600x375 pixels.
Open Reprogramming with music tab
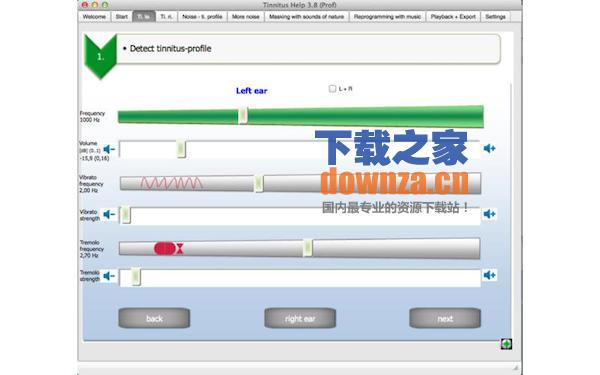coord(387,17)
